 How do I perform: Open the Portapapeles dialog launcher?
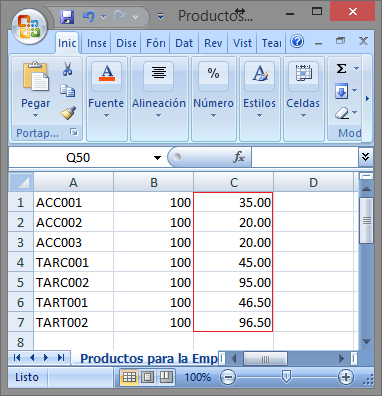coord(74,132)
